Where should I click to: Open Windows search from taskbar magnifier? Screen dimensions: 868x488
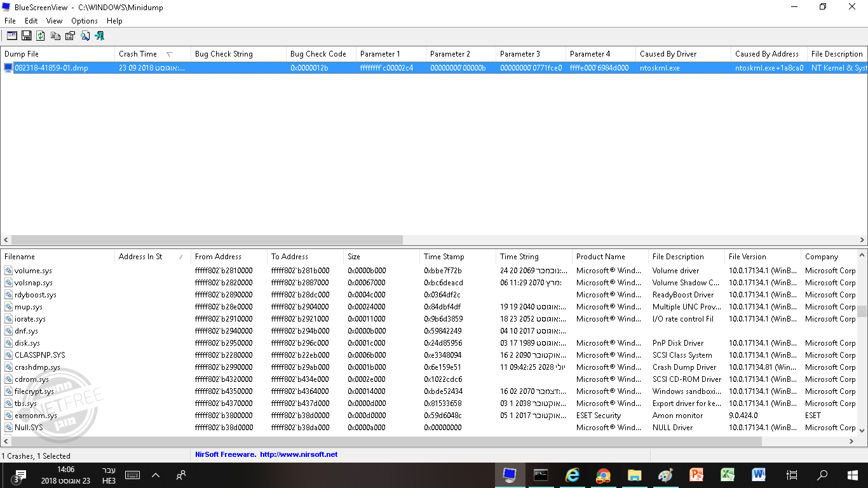822,475
